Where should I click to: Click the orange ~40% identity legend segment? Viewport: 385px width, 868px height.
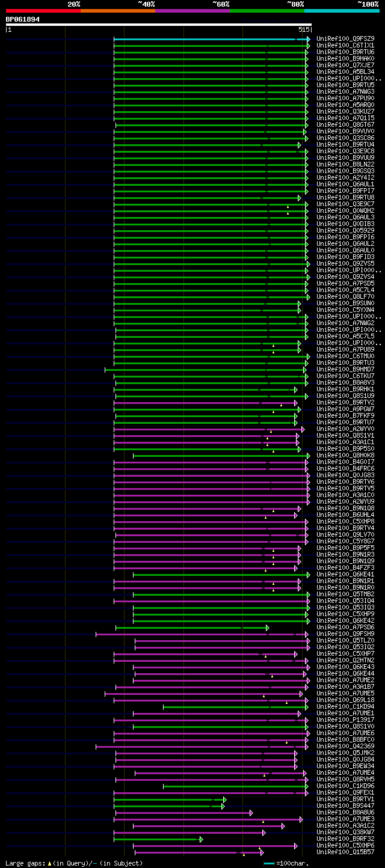(x=118, y=11)
